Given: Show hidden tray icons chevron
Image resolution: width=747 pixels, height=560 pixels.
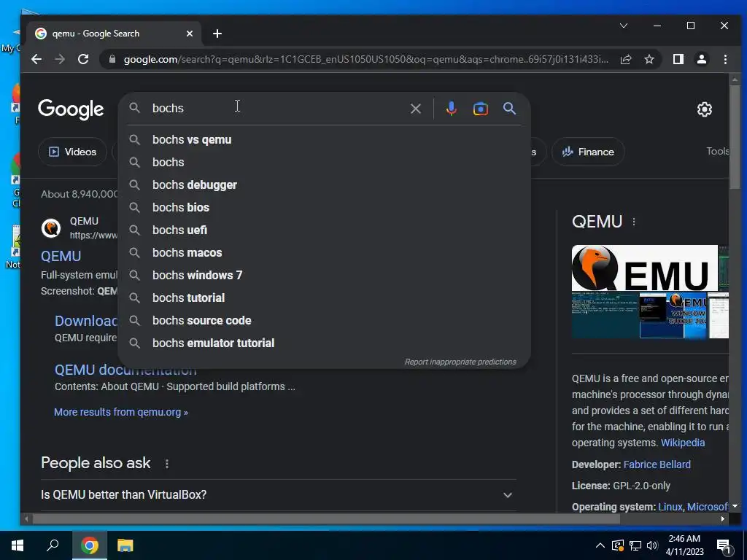Looking at the screenshot, I should click(x=600, y=545).
